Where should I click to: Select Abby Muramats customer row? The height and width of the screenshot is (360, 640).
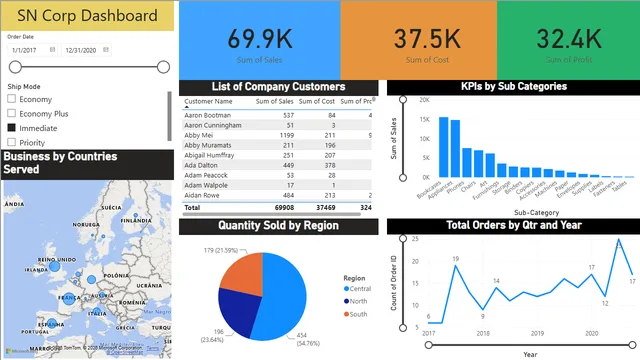[x=278, y=145]
